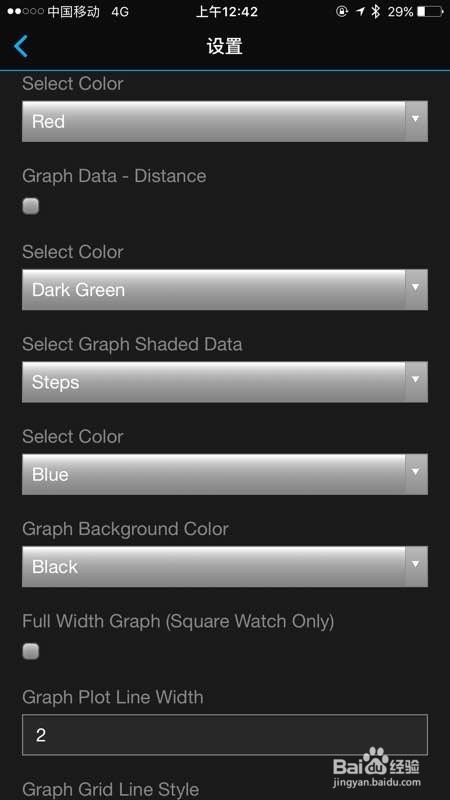Enable Graph Data - Distance checkbox

(x=31, y=206)
